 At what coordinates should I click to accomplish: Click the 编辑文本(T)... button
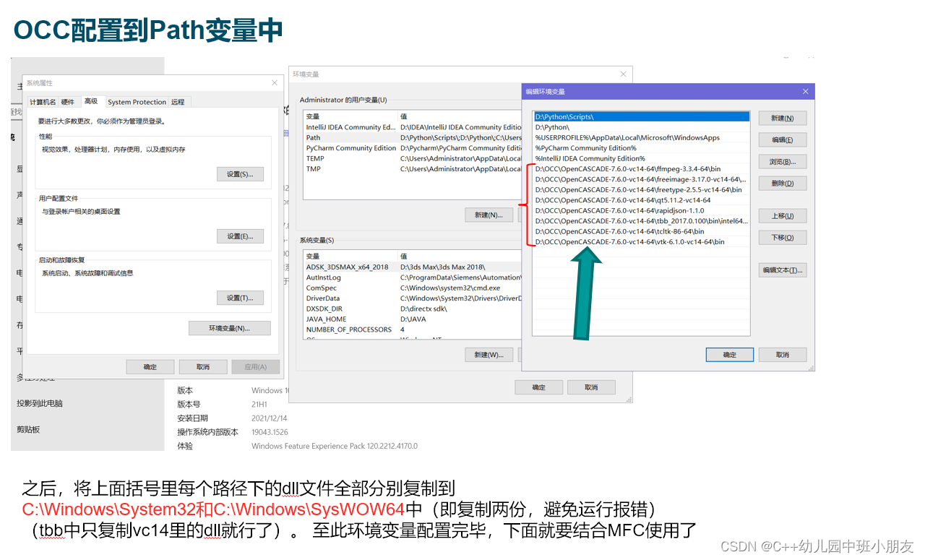pyautogui.click(x=782, y=270)
